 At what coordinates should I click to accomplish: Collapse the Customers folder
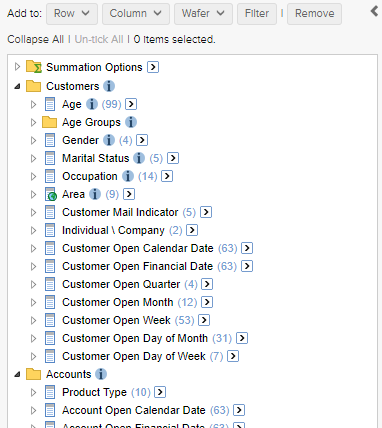18,86
